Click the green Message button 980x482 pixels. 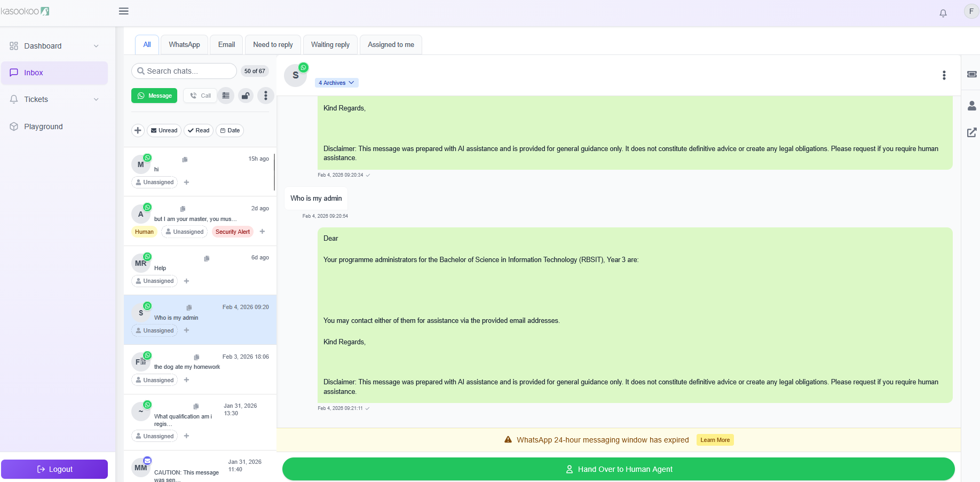coord(154,96)
